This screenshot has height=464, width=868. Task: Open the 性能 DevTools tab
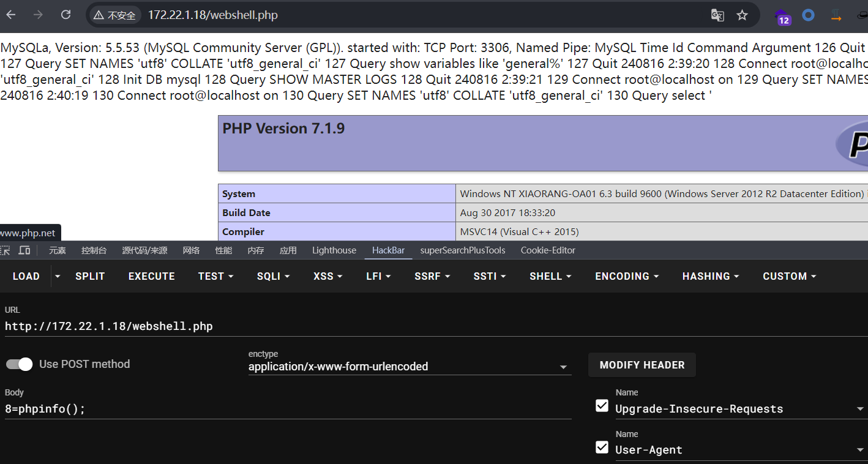pos(223,250)
